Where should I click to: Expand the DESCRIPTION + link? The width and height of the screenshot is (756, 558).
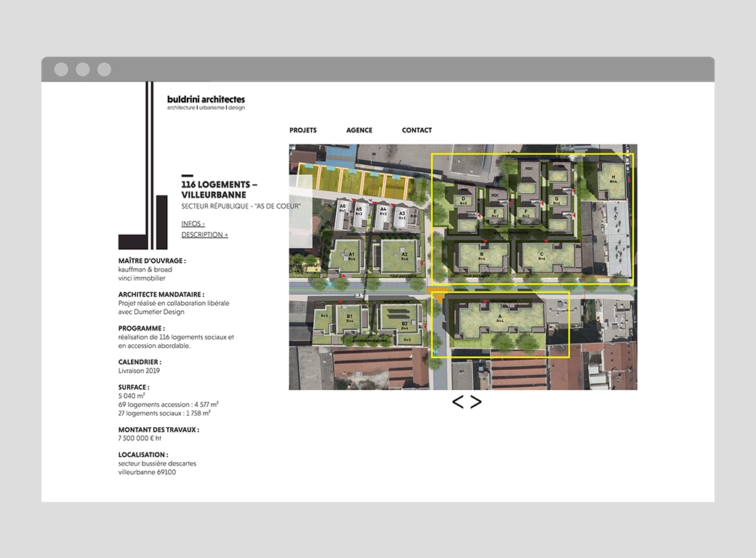point(204,235)
